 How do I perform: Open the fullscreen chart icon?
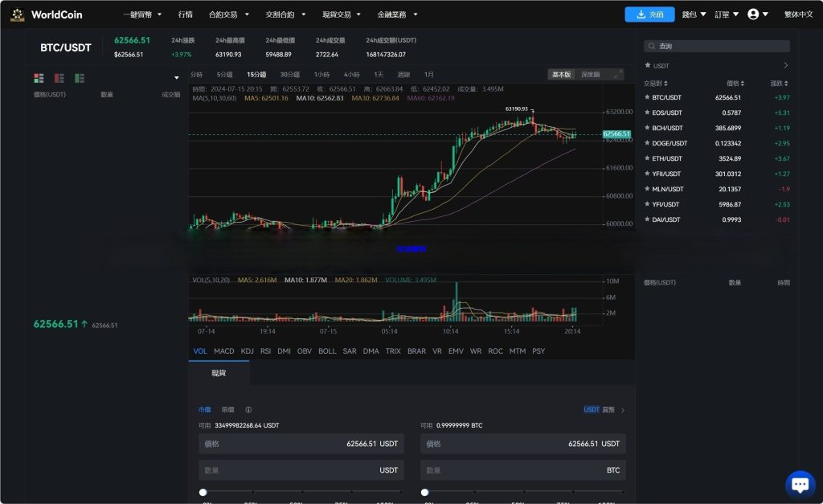click(x=617, y=76)
